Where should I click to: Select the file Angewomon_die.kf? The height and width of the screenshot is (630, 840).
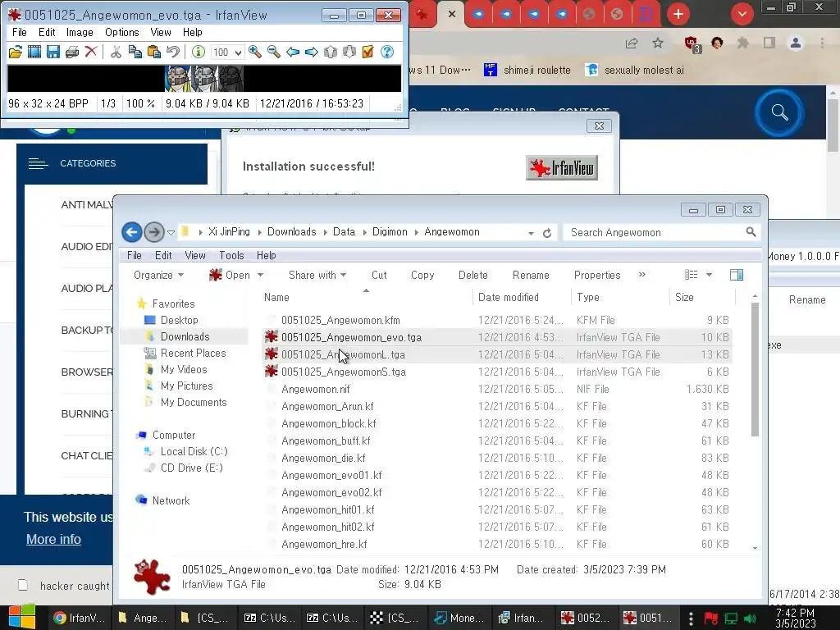click(x=323, y=458)
